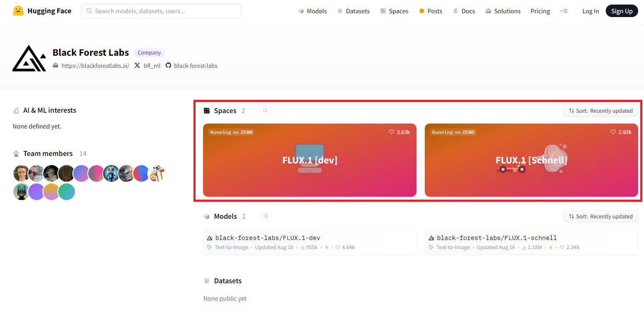Go to Datasets in the top navigation
This screenshot has height=319, width=644.
coord(353,11)
